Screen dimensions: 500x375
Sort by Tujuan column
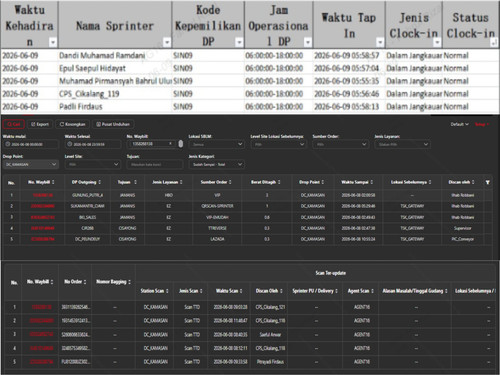click(135, 182)
